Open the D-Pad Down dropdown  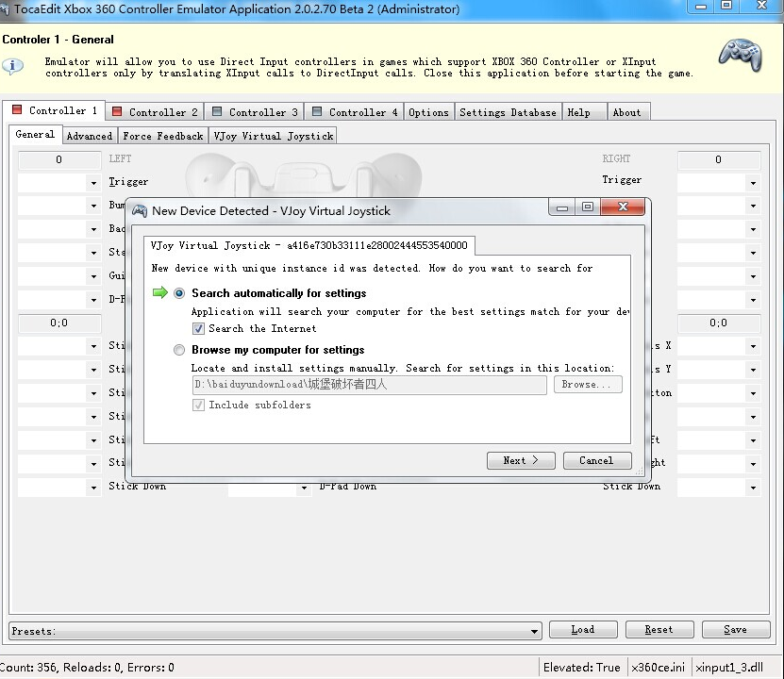click(304, 488)
